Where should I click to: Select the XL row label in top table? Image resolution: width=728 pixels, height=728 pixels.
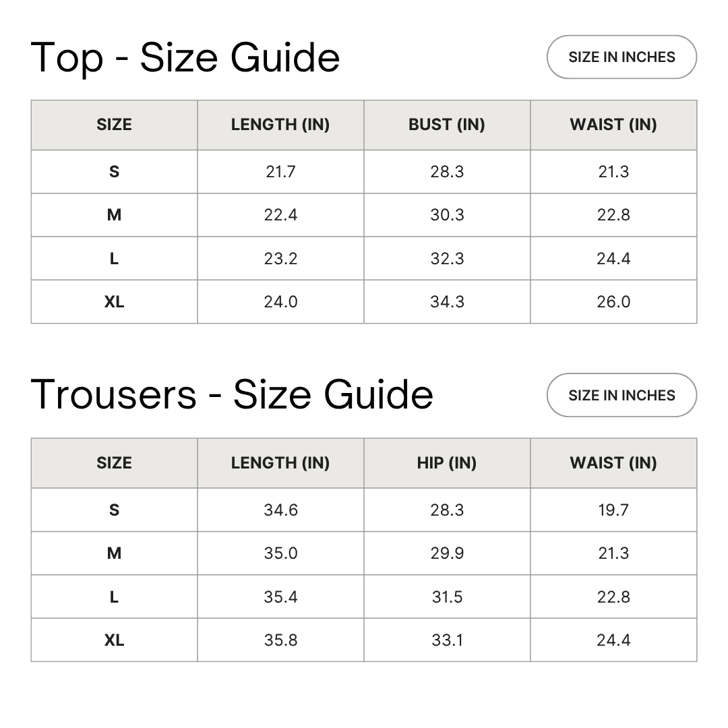pos(115,302)
